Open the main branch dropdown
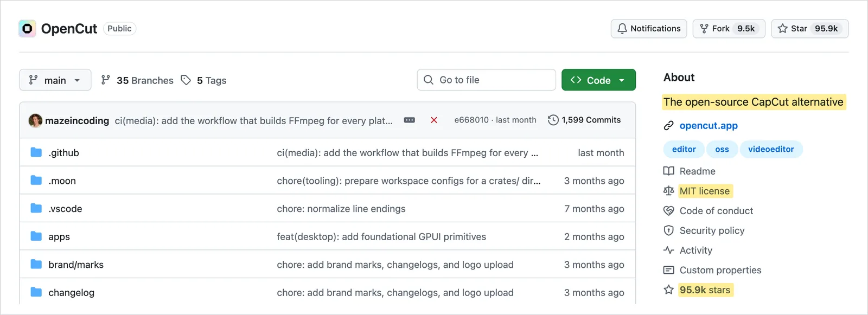The image size is (868, 315). pyautogui.click(x=55, y=80)
